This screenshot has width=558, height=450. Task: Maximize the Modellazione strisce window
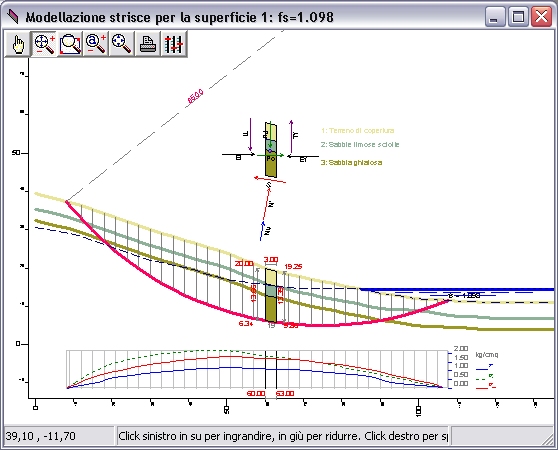(517, 16)
